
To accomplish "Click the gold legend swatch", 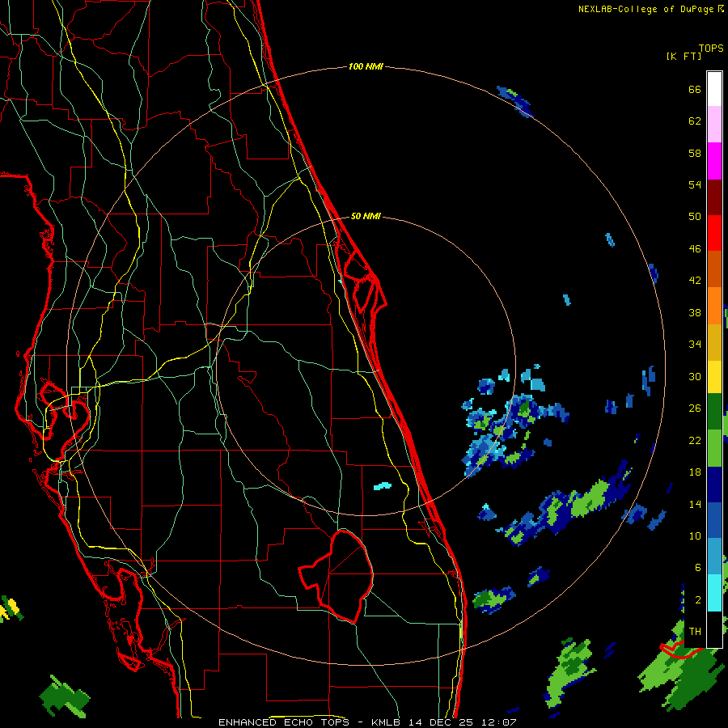I will click(714, 341).
